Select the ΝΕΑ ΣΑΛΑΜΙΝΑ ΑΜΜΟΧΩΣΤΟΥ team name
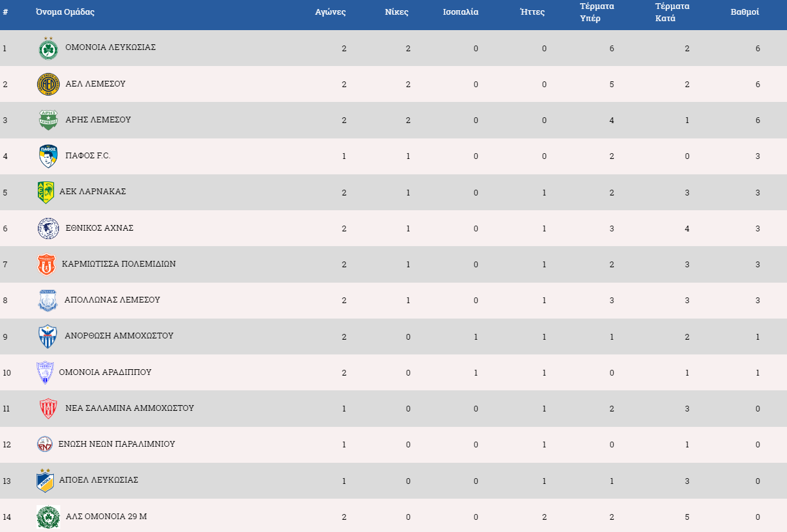The image size is (787, 532). [x=130, y=408]
